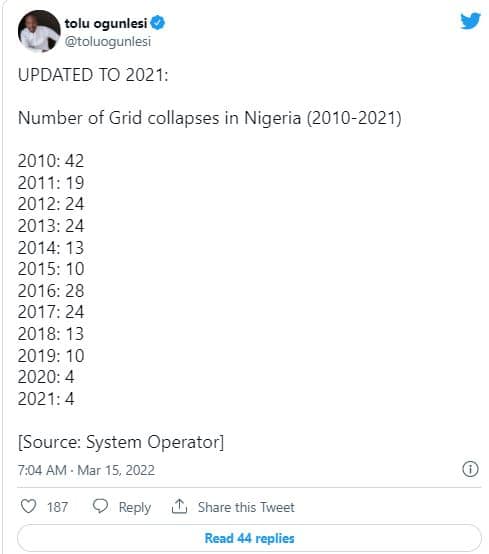Click the Number of Grid collapses title
Screen dimensions: 489x554
[210, 118]
